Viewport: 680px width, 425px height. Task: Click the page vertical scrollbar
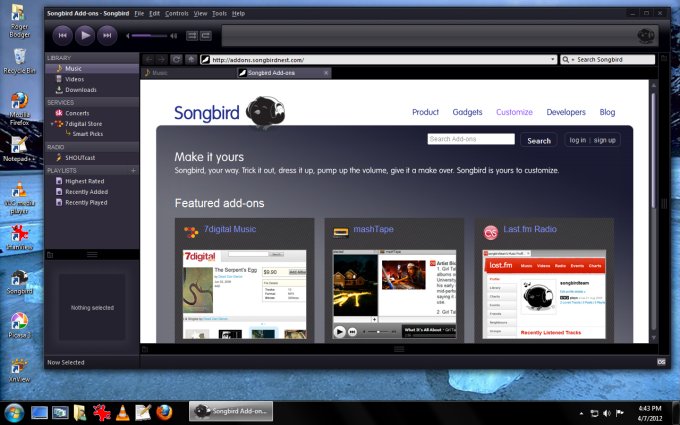654,150
